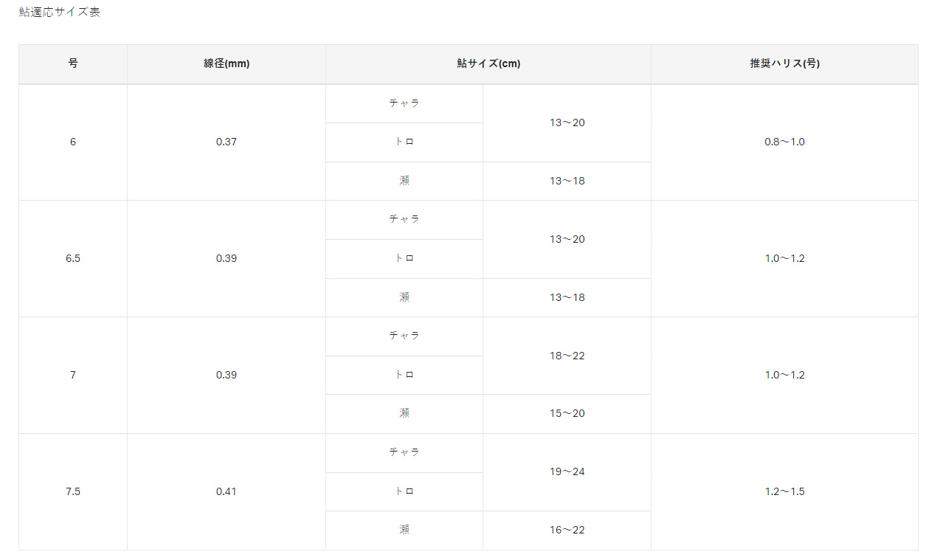The width and height of the screenshot is (926, 560).
Task: Click the 0.41 wire diameter cell
Action: click(x=227, y=491)
